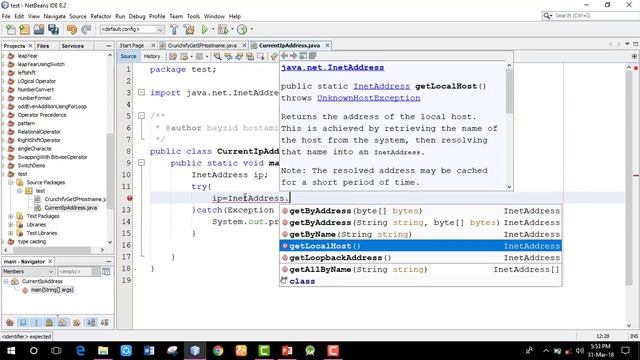Select the SwitchDemo project

tap(31, 166)
